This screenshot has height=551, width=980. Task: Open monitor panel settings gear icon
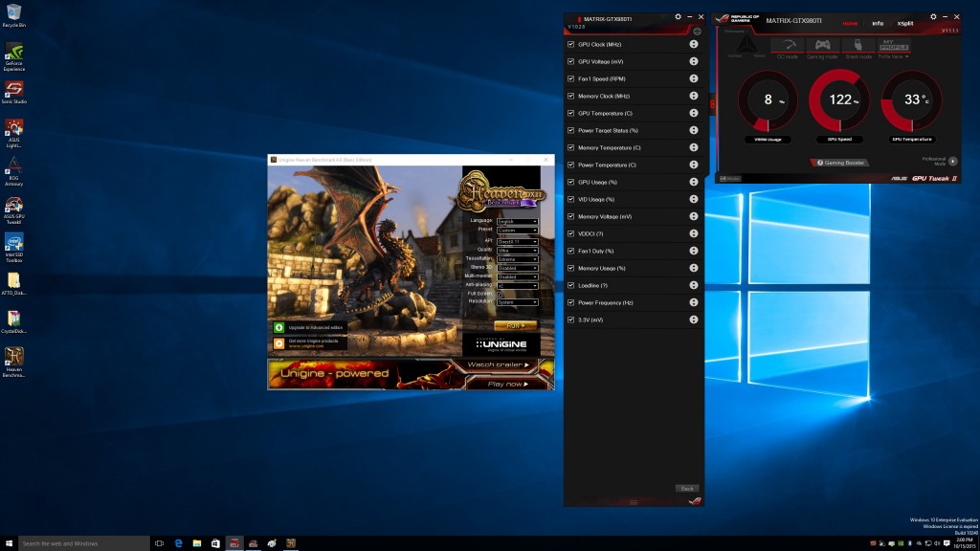coord(679,17)
